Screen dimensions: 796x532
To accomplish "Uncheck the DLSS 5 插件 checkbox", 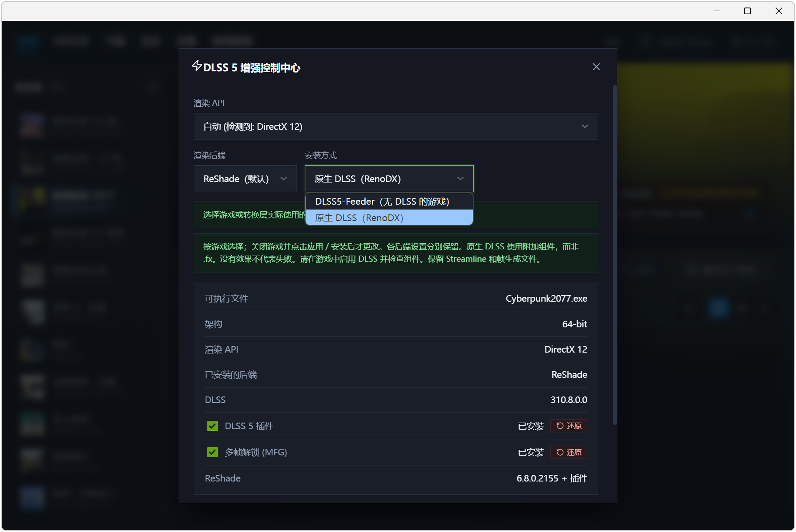I will point(212,426).
